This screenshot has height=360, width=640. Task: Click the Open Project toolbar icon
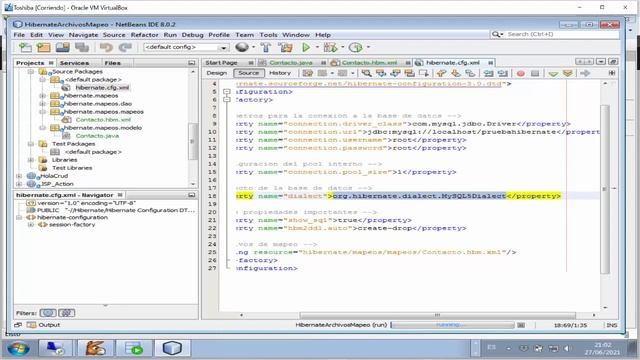click(62, 47)
